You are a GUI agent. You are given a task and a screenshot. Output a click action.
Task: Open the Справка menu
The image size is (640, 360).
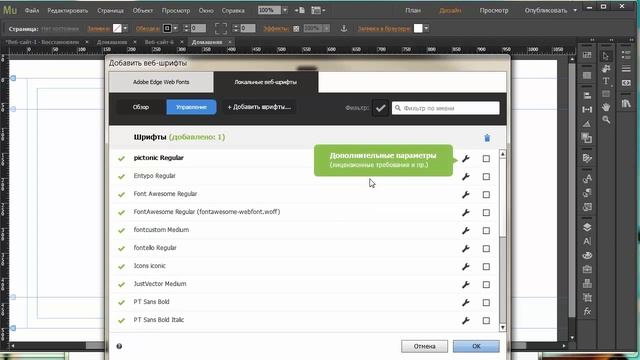point(233,10)
